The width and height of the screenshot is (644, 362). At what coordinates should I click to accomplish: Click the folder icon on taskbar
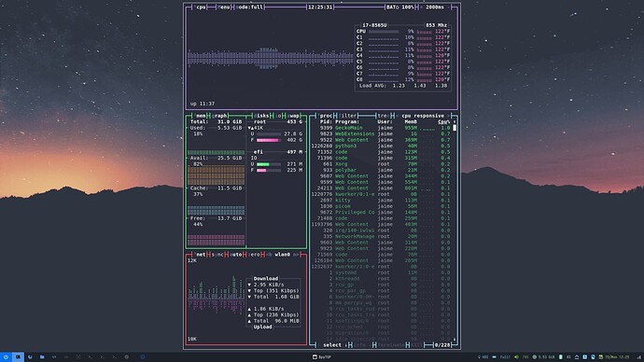pyautogui.click(x=42, y=357)
